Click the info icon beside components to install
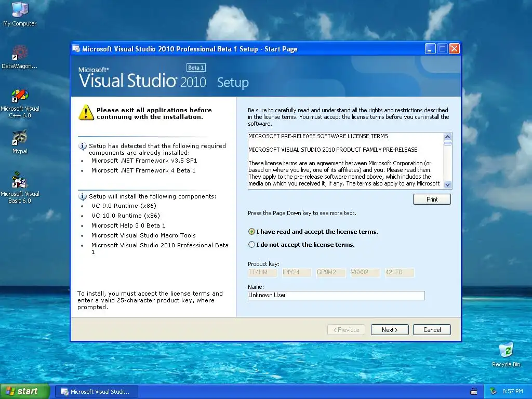This screenshot has height=399, width=532. pyautogui.click(x=83, y=196)
